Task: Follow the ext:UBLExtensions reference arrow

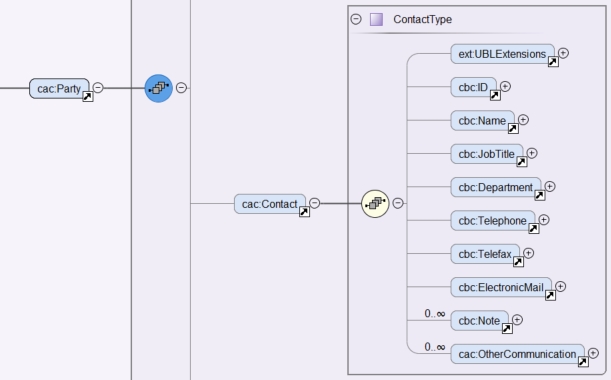Action: click(x=553, y=62)
